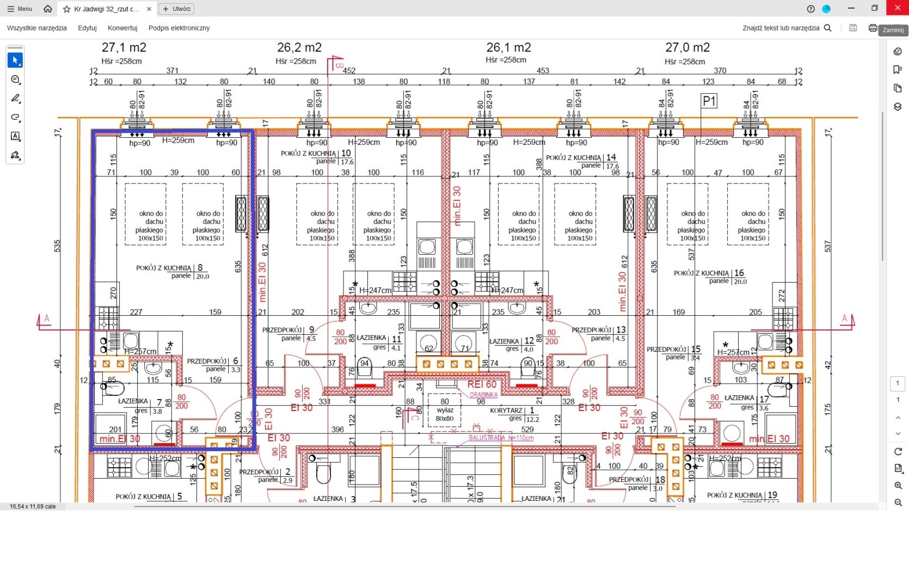Open the page thumbnails panel
The image size is (909, 588).
click(x=898, y=88)
